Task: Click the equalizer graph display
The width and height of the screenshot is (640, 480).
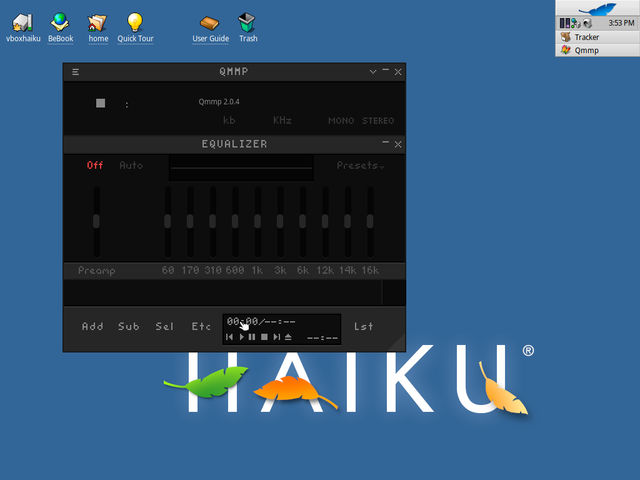Action: point(241,168)
